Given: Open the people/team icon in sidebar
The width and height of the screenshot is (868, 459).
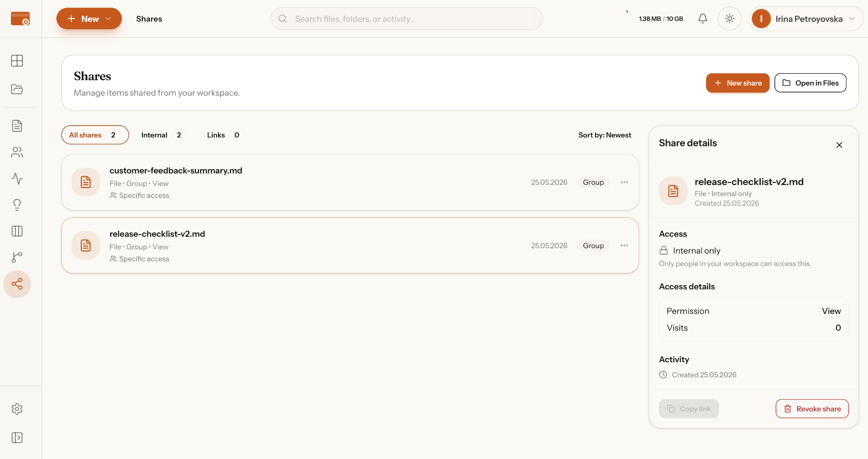Looking at the screenshot, I should tap(17, 152).
